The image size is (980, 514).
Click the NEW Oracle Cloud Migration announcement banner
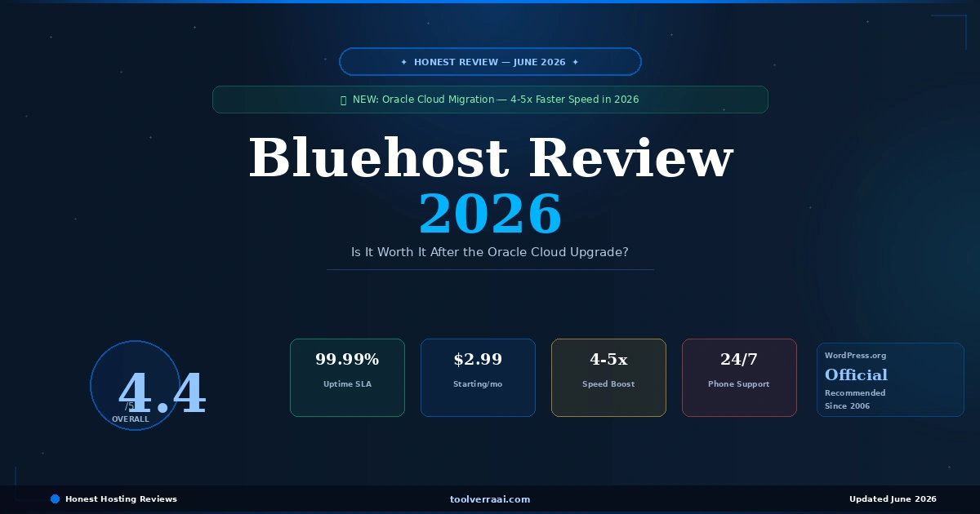(x=490, y=100)
